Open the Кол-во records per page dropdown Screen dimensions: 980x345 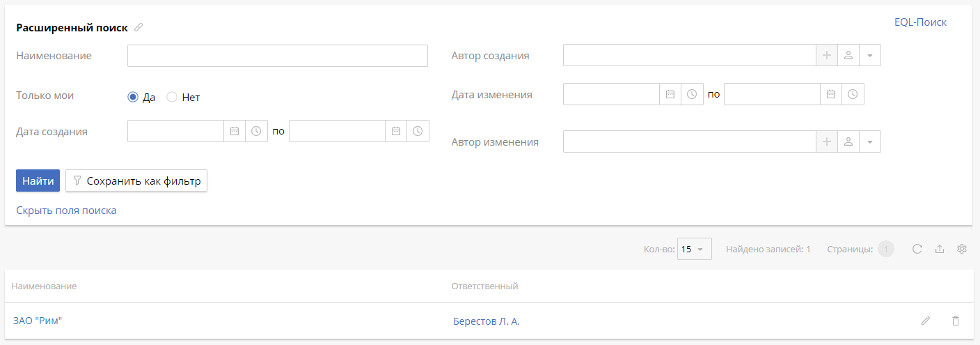pyautogui.click(x=694, y=249)
